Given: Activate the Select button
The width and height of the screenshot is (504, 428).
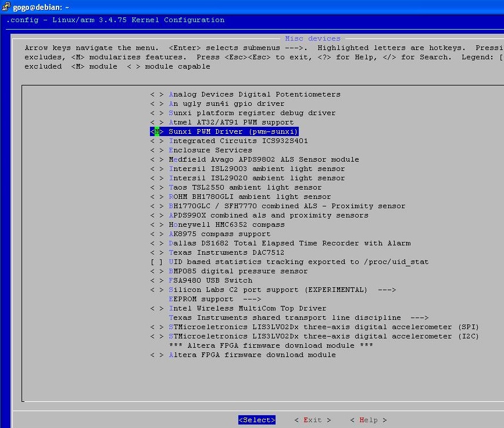Looking at the screenshot, I should pos(257,420).
